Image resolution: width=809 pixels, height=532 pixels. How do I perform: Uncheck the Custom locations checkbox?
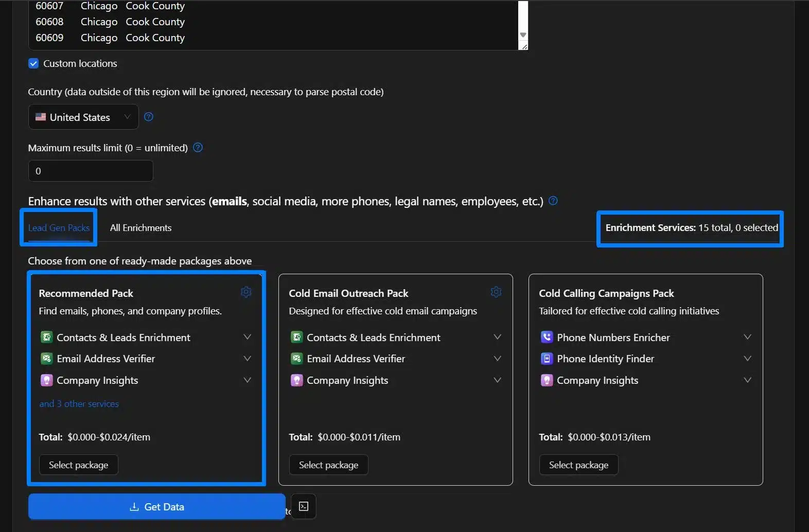point(33,63)
